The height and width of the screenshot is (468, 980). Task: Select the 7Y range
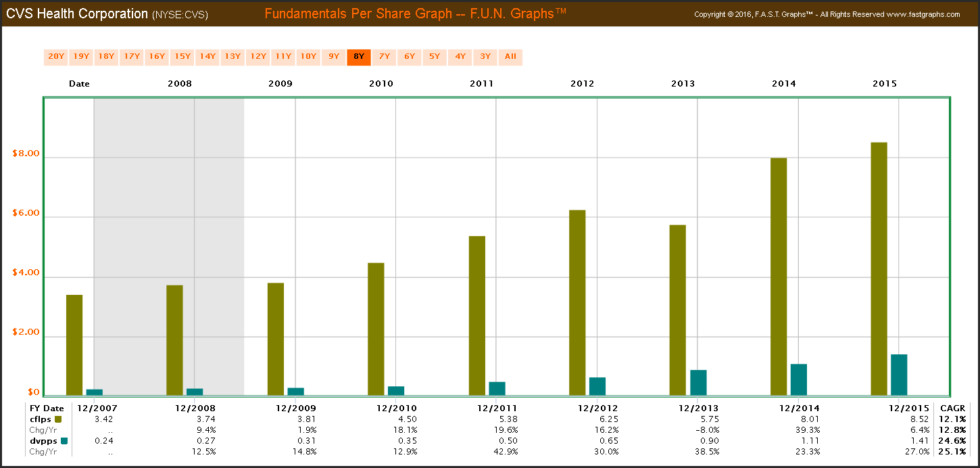point(384,57)
